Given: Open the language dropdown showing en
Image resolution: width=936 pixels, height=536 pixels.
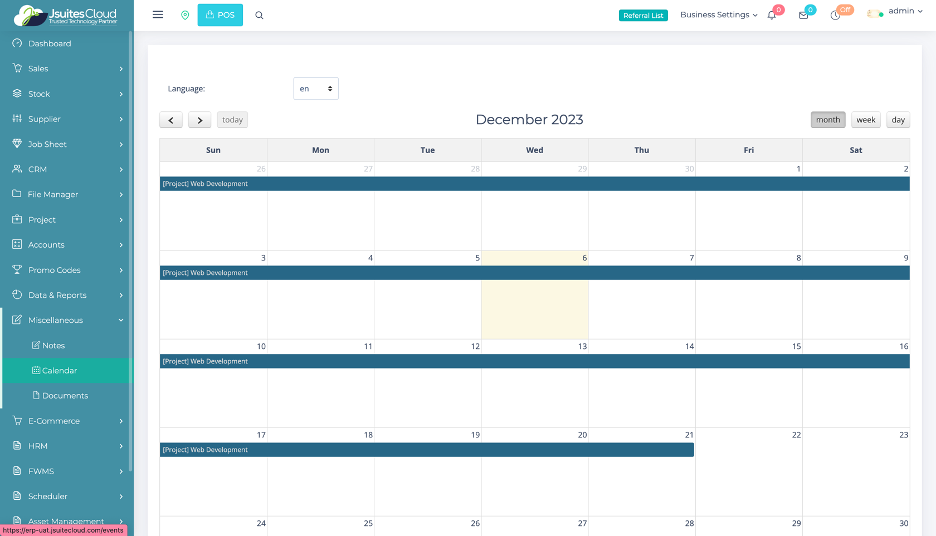Looking at the screenshot, I should (x=316, y=89).
